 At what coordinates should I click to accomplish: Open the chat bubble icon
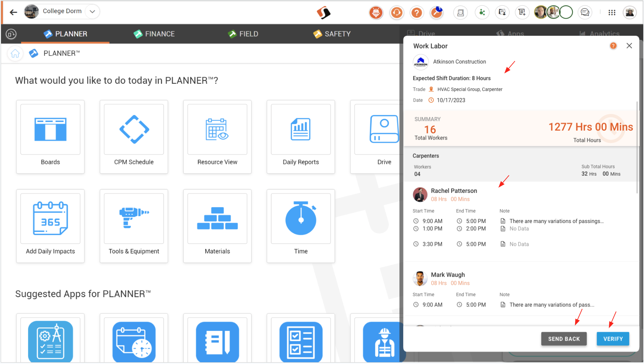coord(585,12)
